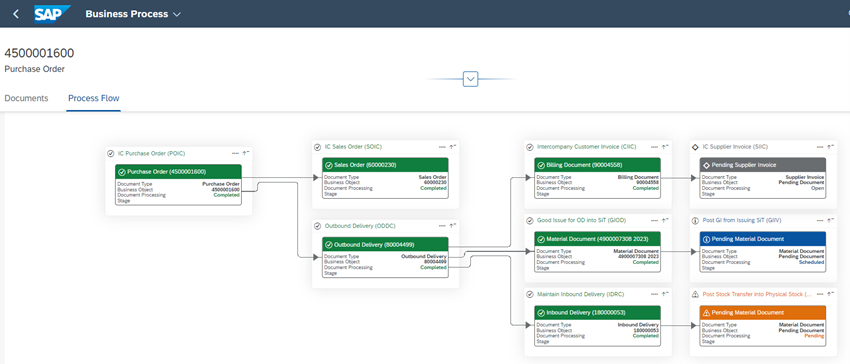This screenshot has height=364, width=850.
Task: Click the Billing Document (90004558) node header
Action: (x=597, y=165)
